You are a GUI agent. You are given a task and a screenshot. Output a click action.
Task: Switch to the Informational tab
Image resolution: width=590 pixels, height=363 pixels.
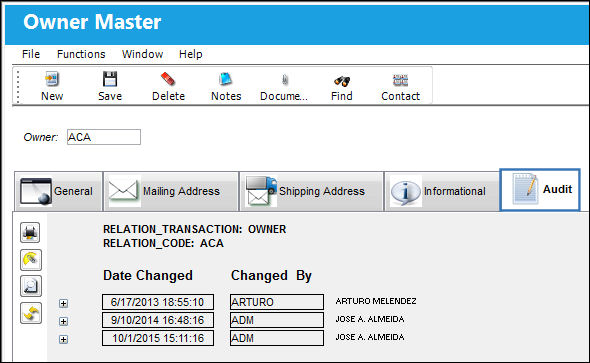pyautogui.click(x=441, y=191)
